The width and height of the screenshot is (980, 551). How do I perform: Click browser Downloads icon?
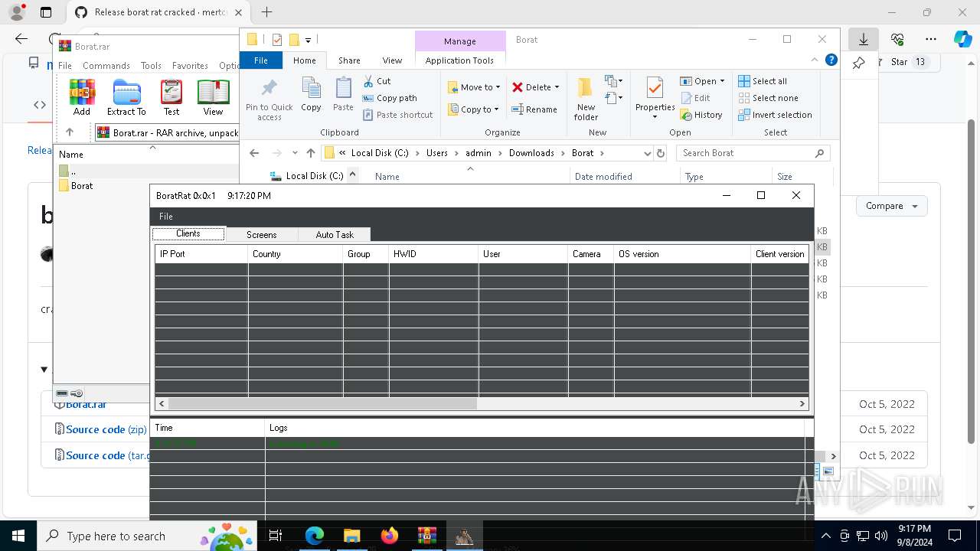[x=864, y=39]
